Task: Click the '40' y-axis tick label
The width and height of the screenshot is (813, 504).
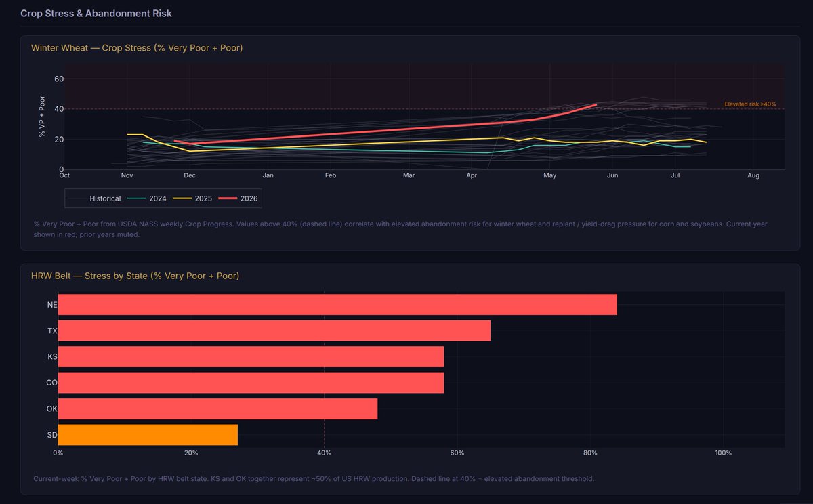Action: (59, 109)
